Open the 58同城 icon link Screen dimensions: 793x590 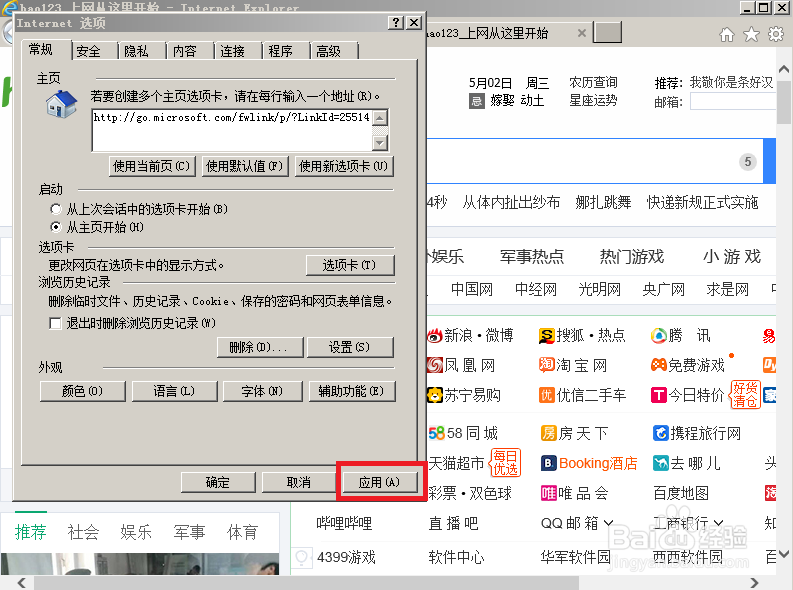436,433
